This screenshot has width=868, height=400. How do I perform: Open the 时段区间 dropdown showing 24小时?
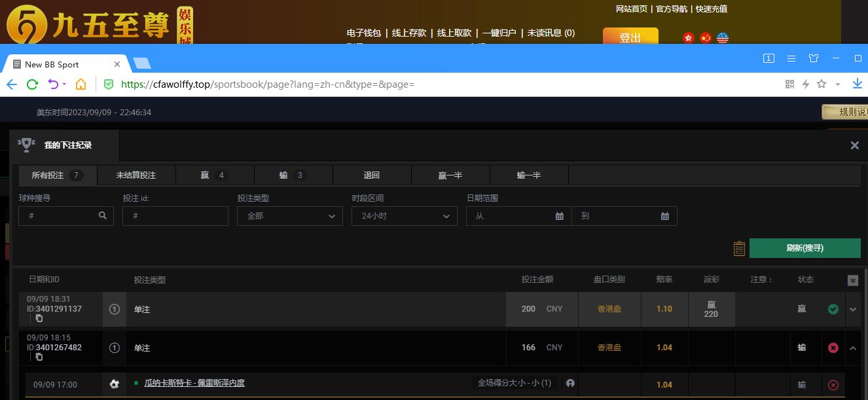point(404,216)
